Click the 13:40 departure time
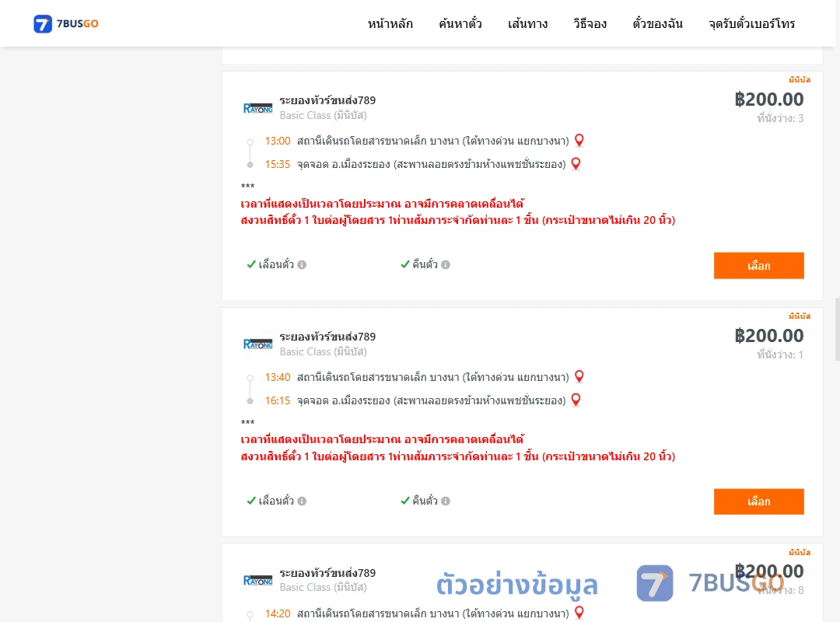840x622 pixels. point(278,377)
